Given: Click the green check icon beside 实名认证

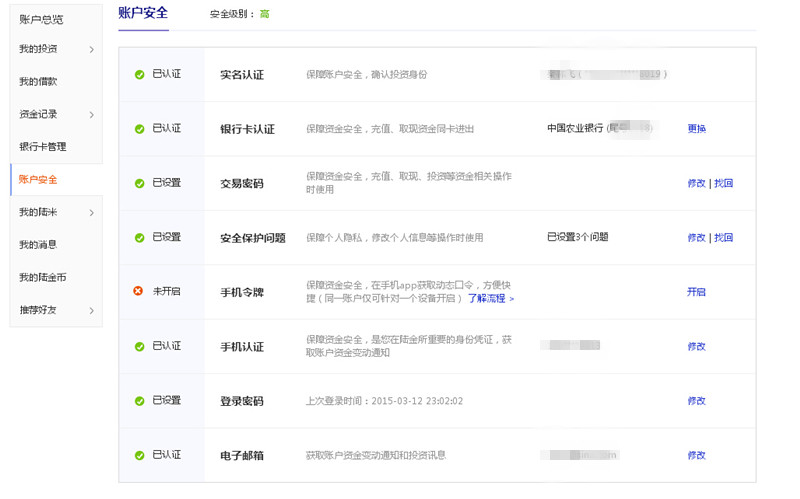Looking at the screenshot, I should pyautogui.click(x=139, y=74).
